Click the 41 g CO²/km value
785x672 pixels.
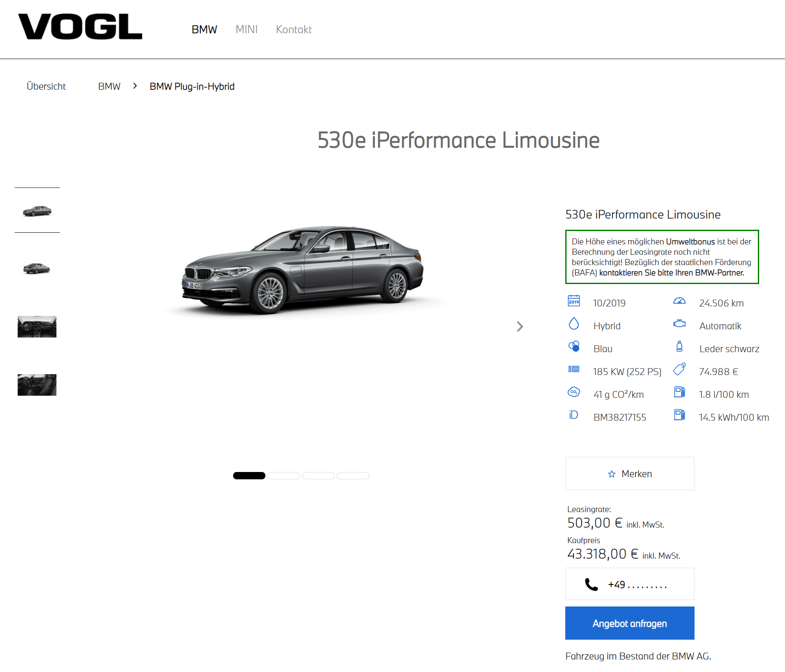tap(619, 394)
